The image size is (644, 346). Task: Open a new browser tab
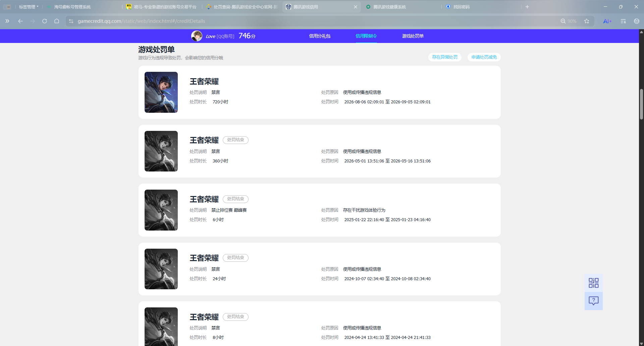(527, 7)
